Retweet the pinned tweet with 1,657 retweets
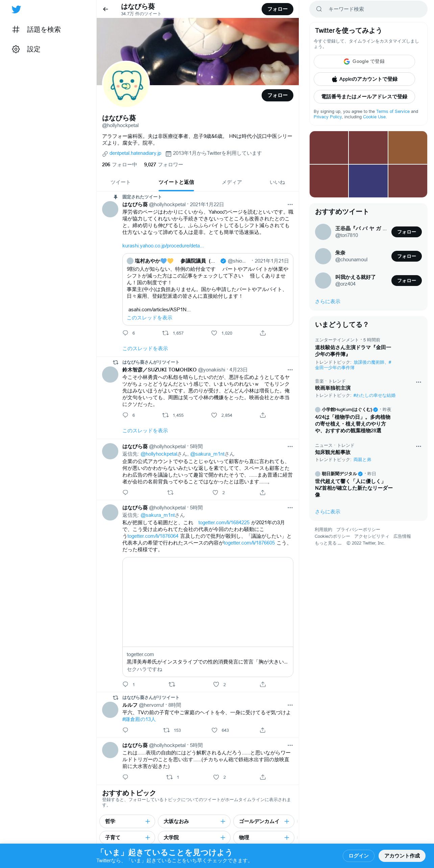 point(165,333)
